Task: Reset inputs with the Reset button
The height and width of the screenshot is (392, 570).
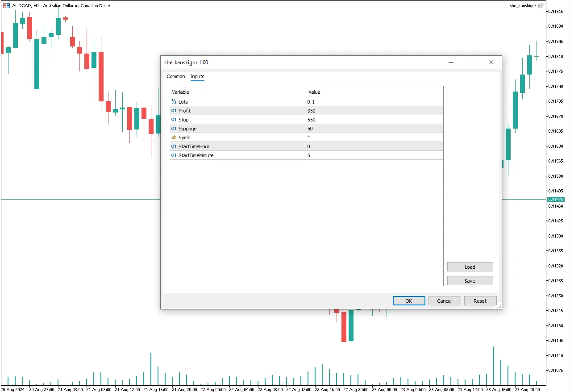Action: coord(480,301)
